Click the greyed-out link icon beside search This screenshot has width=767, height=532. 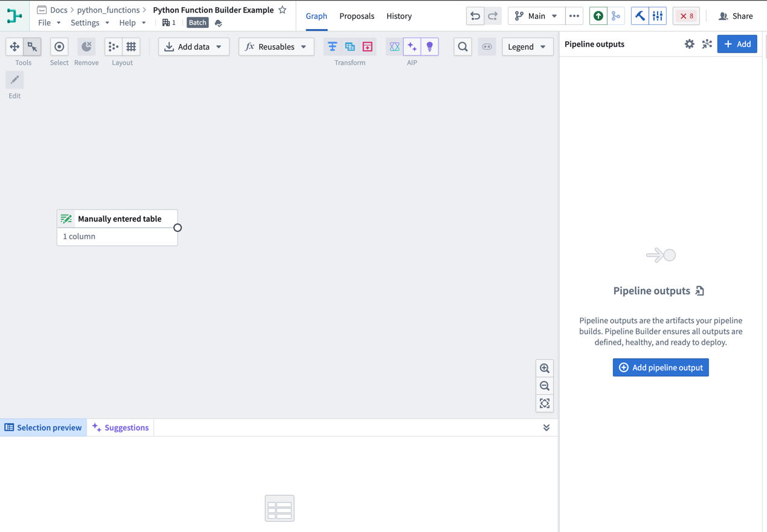click(487, 46)
